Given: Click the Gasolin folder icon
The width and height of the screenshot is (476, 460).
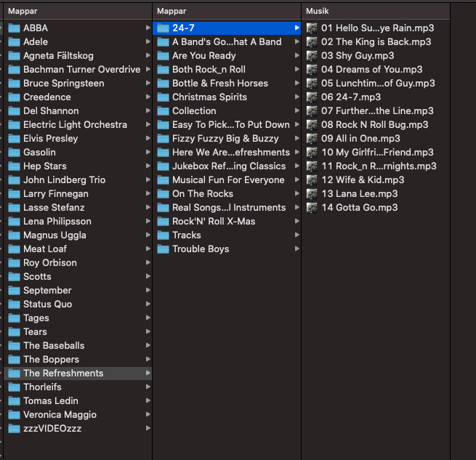Looking at the screenshot, I should [14, 153].
